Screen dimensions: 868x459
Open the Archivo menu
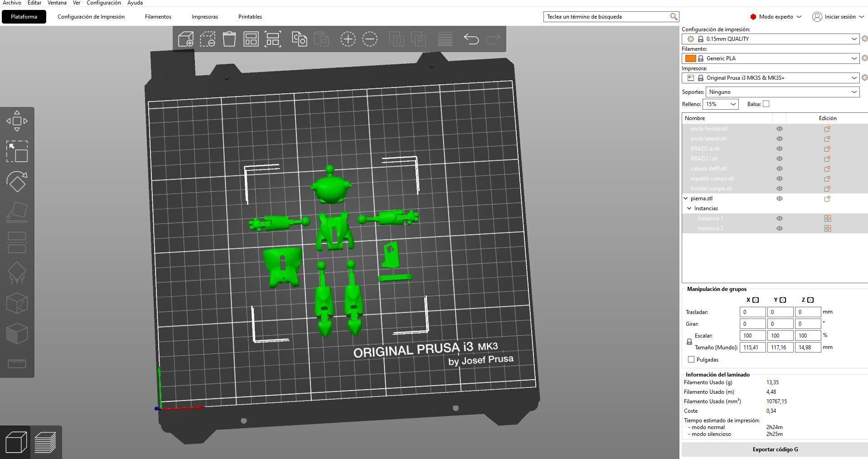(12, 3)
